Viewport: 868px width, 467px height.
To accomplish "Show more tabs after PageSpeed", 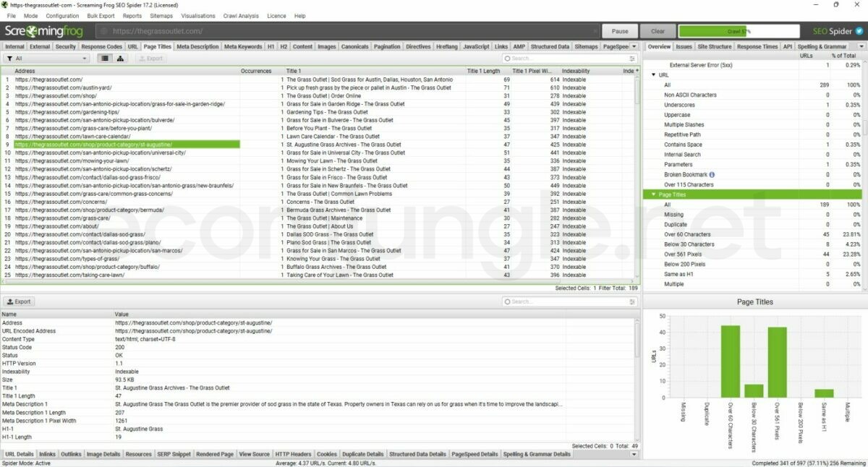I will pyautogui.click(x=634, y=46).
